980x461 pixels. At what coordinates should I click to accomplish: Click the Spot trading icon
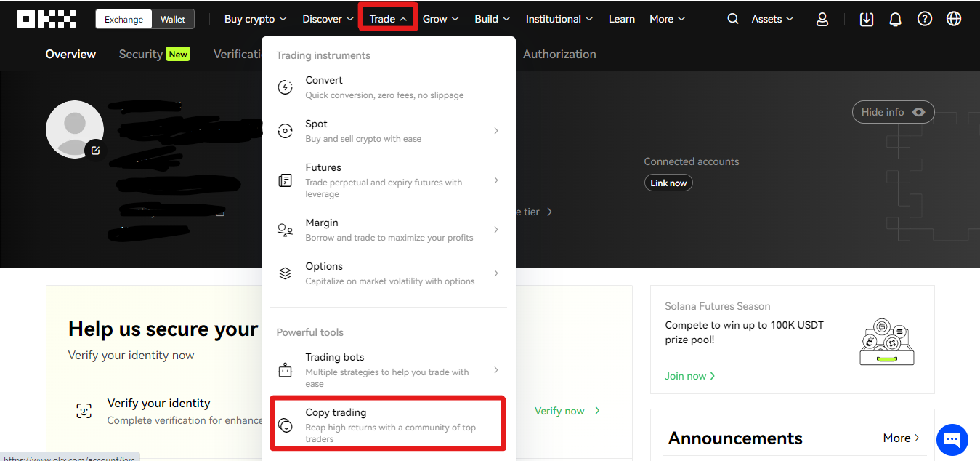point(286,131)
